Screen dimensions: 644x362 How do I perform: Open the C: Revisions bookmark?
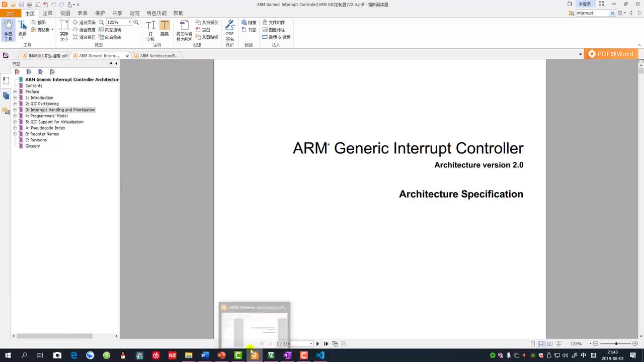36,140
